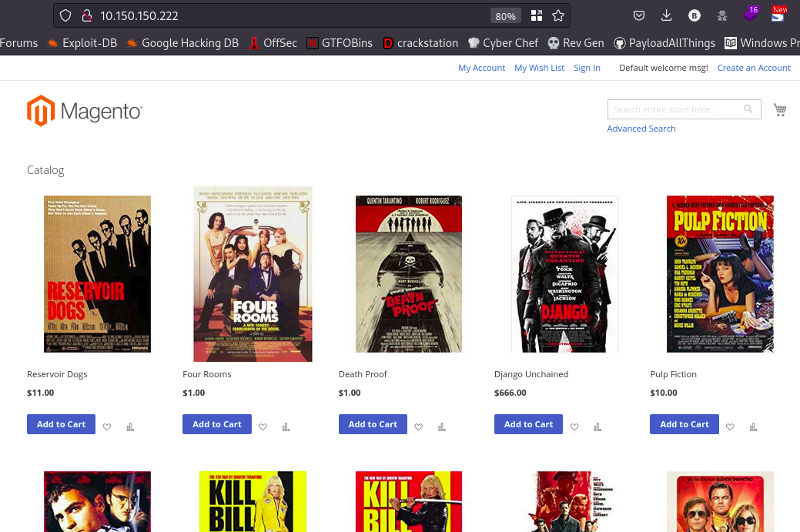Add Django Unchained to wish list heart
The width and height of the screenshot is (800, 532).
[574, 427]
